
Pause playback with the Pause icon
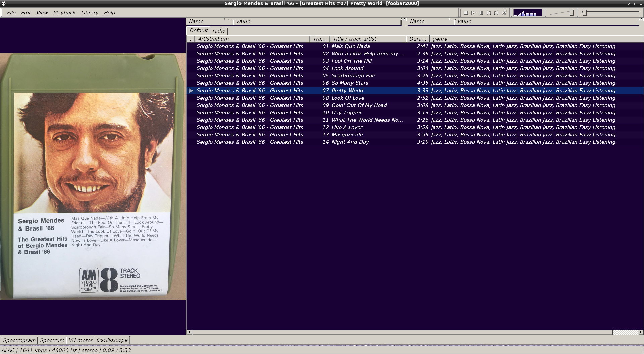[481, 13]
